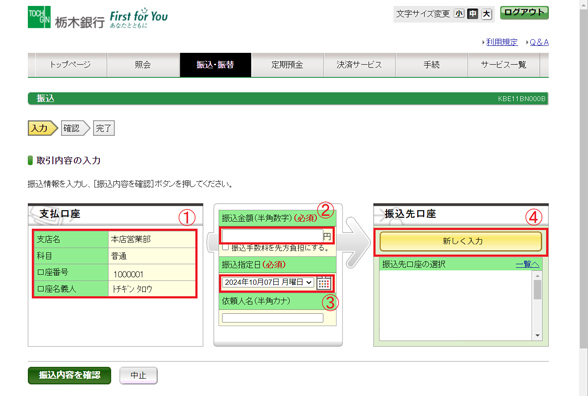Click the account type 普通
Viewport: 588px width, 396px height.
point(118,256)
